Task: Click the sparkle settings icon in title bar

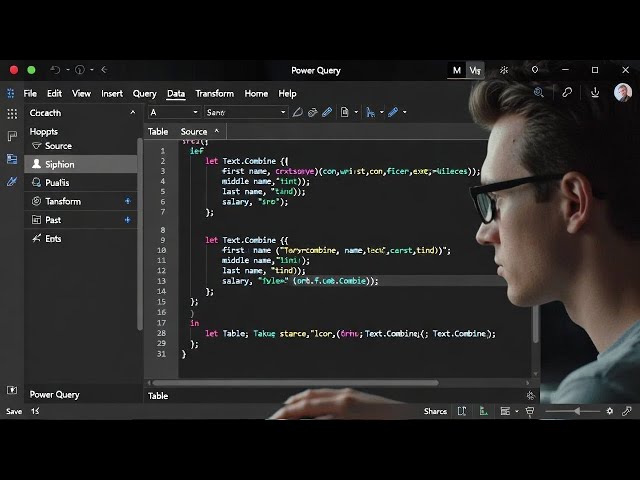Action: click(x=504, y=70)
